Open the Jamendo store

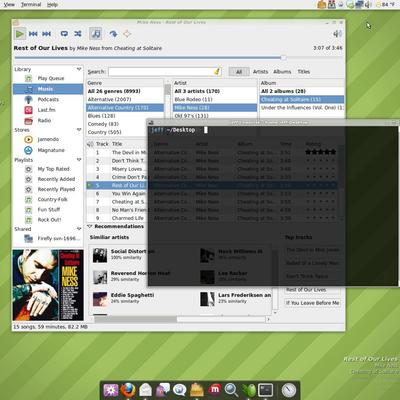coord(48,139)
